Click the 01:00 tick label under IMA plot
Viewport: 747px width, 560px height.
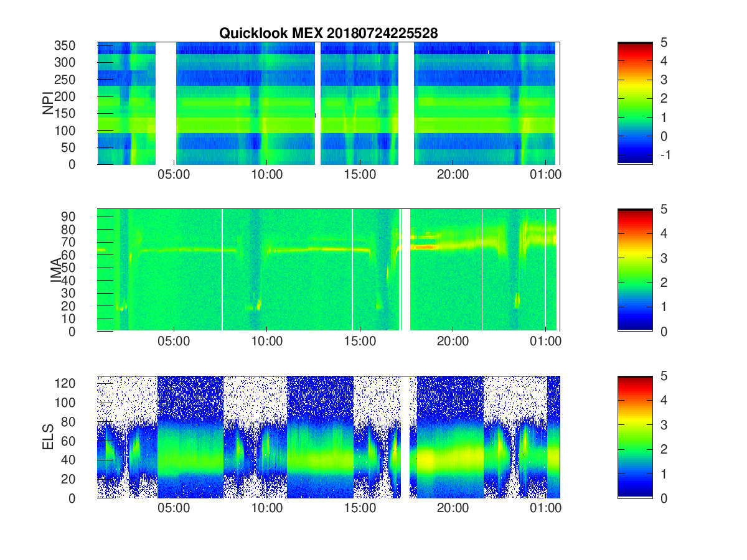546,342
